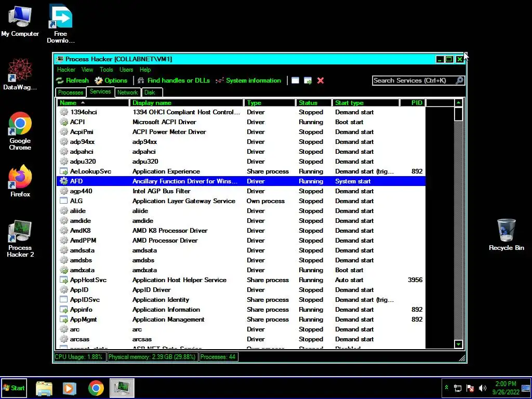Click the amdide service gear icon
The image size is (532, 399).
click(x=64, y=220)
